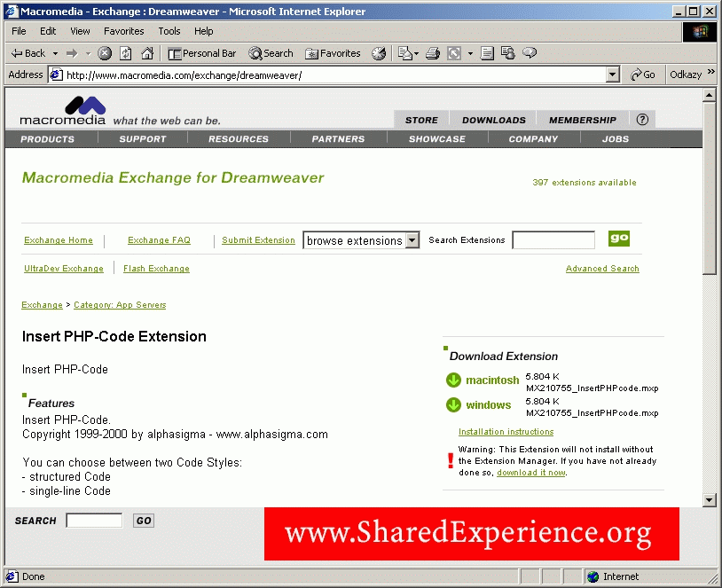Go to the Home page icon
This screenshot has height=588, width=722.
[x=147, y=53]
